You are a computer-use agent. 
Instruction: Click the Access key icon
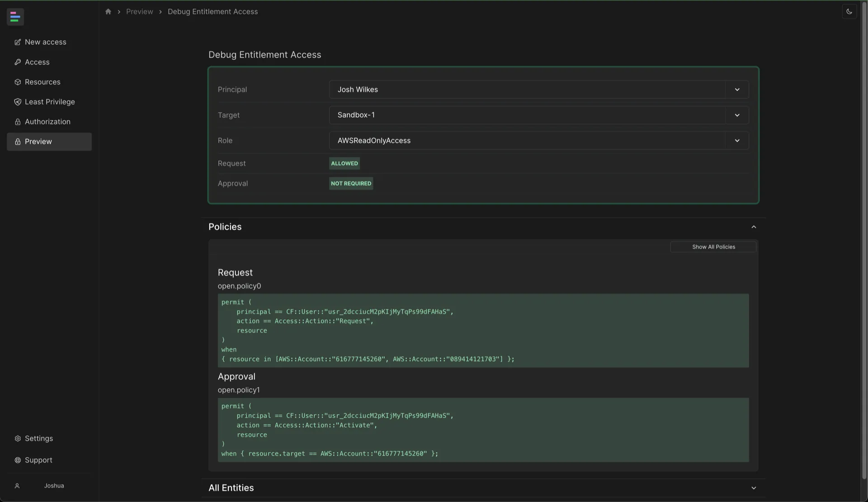(x=18, y=62)
